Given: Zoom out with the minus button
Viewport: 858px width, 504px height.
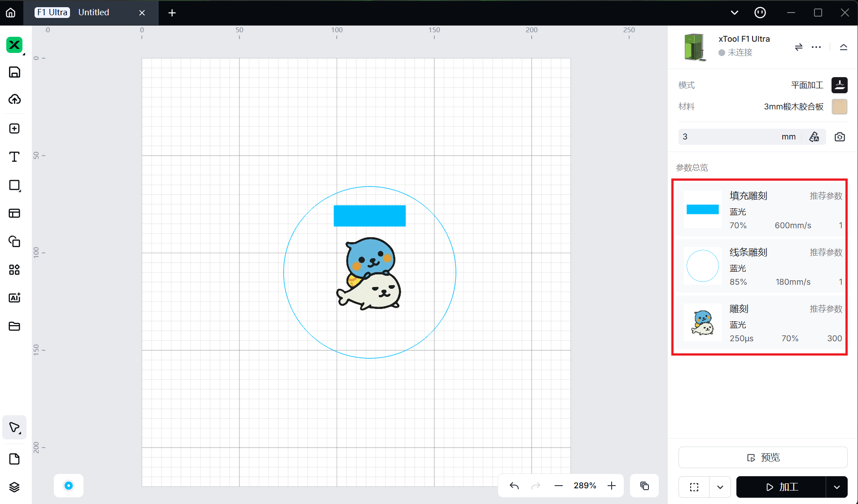Looking at the screenshot, I should coord(559,486).
